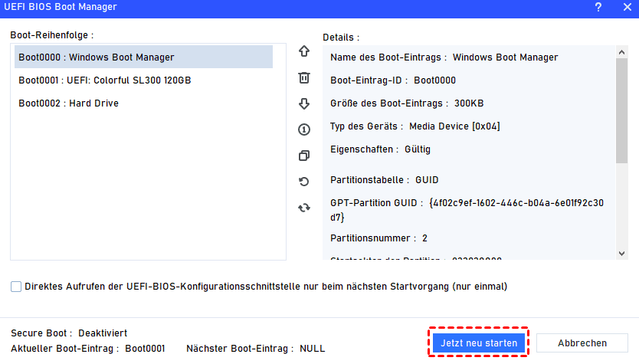Move boot entry down with arrow icon
The image size is (639, 364).
[304, 103]
